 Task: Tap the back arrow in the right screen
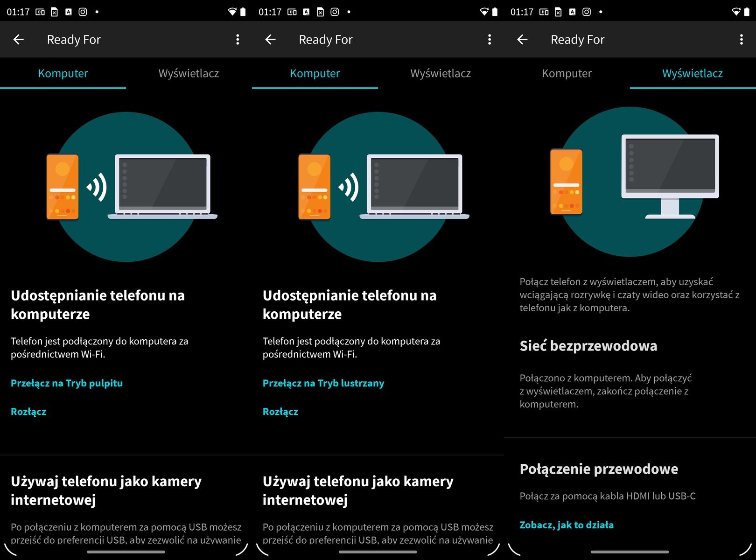click(523, 40)
